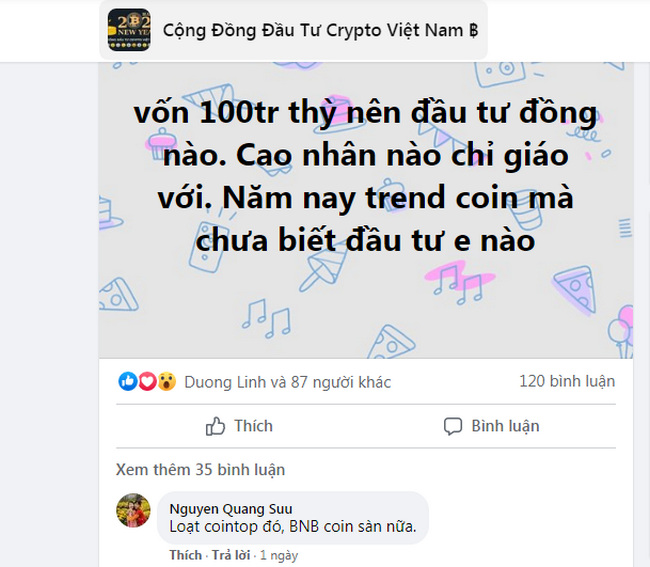
Task: Click the post text about vốn 100tr
Action: tap(366, 176)
